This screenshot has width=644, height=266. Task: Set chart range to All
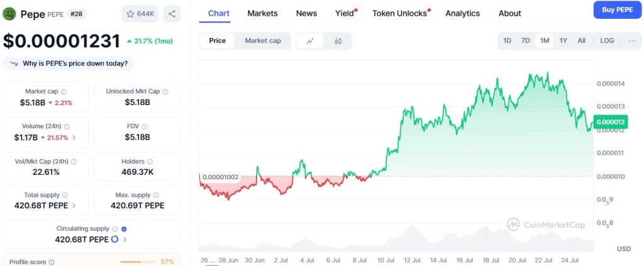point(582,41)
